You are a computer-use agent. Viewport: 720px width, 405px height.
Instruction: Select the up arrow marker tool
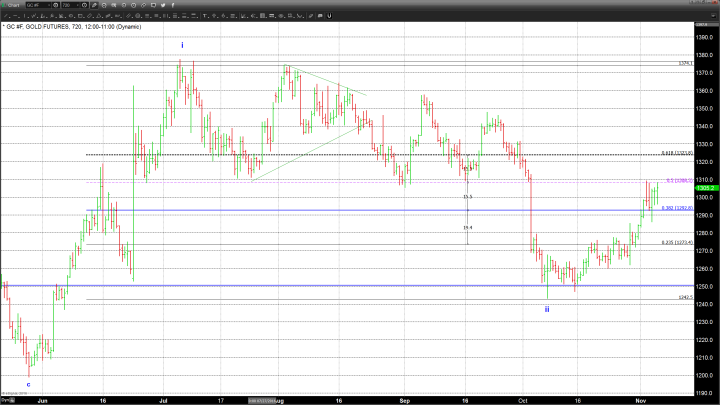(214, 16)
